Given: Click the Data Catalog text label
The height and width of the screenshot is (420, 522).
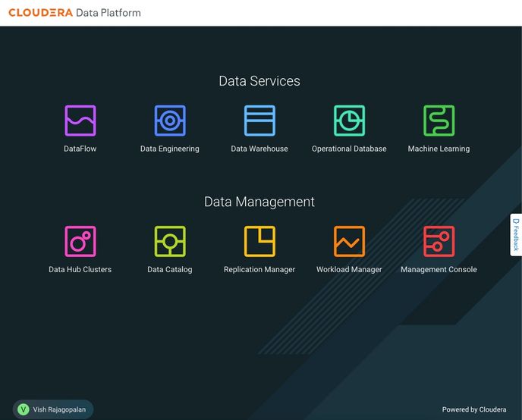Looking at the screenshot, I should [x=170, y=269].
